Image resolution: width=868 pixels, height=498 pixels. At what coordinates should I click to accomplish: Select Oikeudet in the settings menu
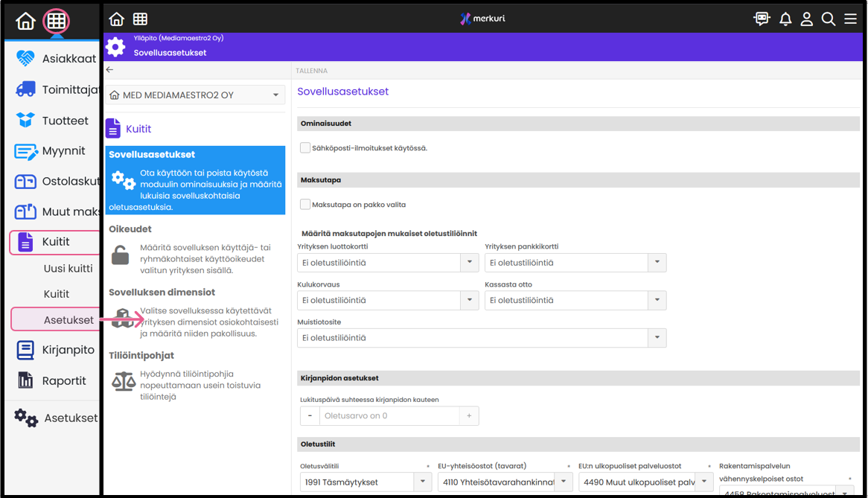pyautogui.click(x=131, y=229)
